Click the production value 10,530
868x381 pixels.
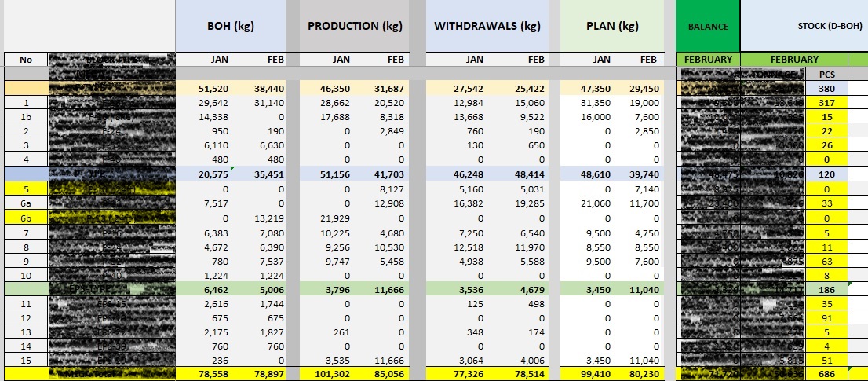[x=390, y=247]
